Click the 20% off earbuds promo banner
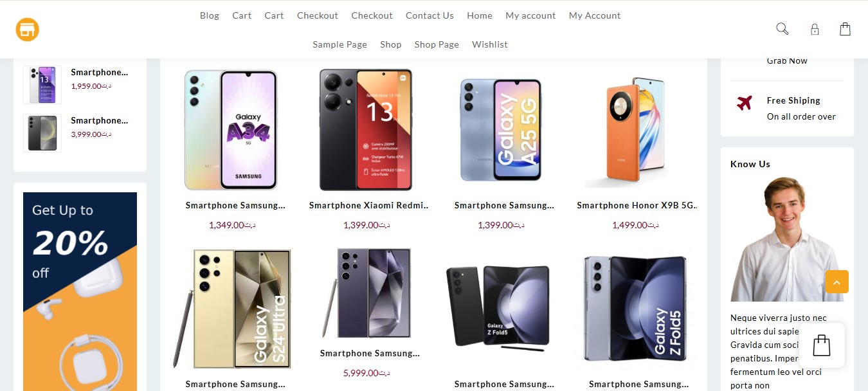The height and width of the screenshot is (391, 868). [80, 291]
